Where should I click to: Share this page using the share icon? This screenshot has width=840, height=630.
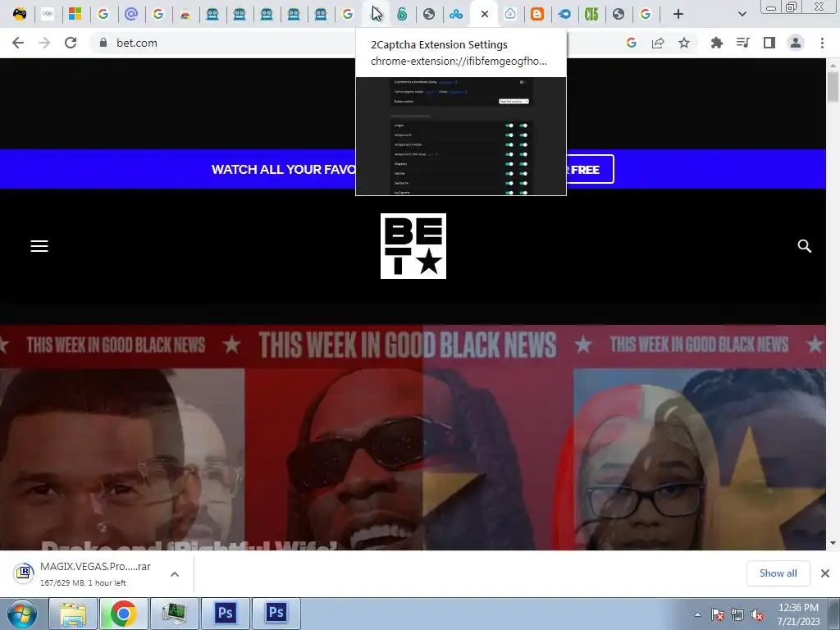658,43
